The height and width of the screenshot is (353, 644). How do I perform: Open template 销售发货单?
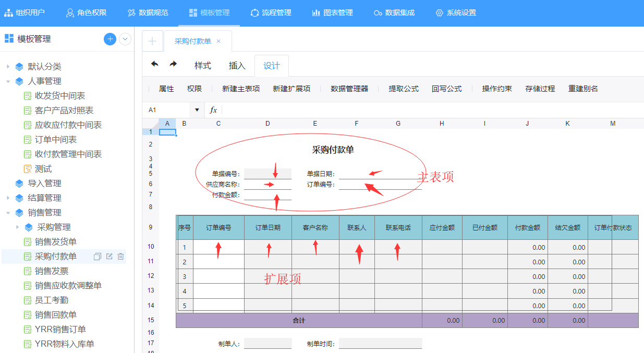(55, 242)
